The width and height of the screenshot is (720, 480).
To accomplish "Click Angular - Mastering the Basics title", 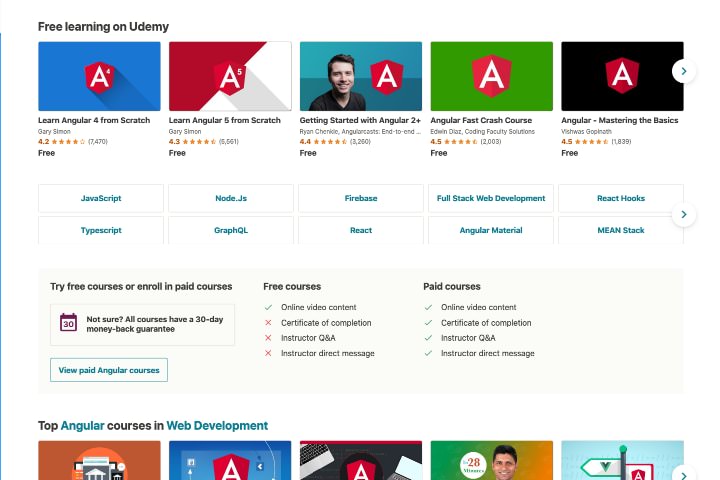I will 620,120.
